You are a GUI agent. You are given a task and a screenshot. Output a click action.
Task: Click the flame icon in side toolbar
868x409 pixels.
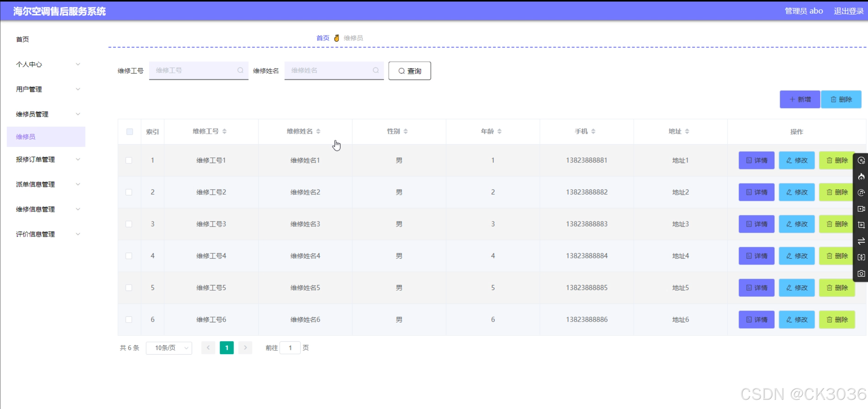coord(861,177)
